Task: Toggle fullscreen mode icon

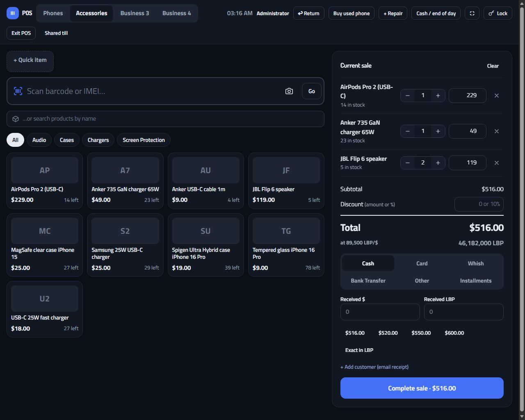Action: pyautogui.click(x=472, y=13)
